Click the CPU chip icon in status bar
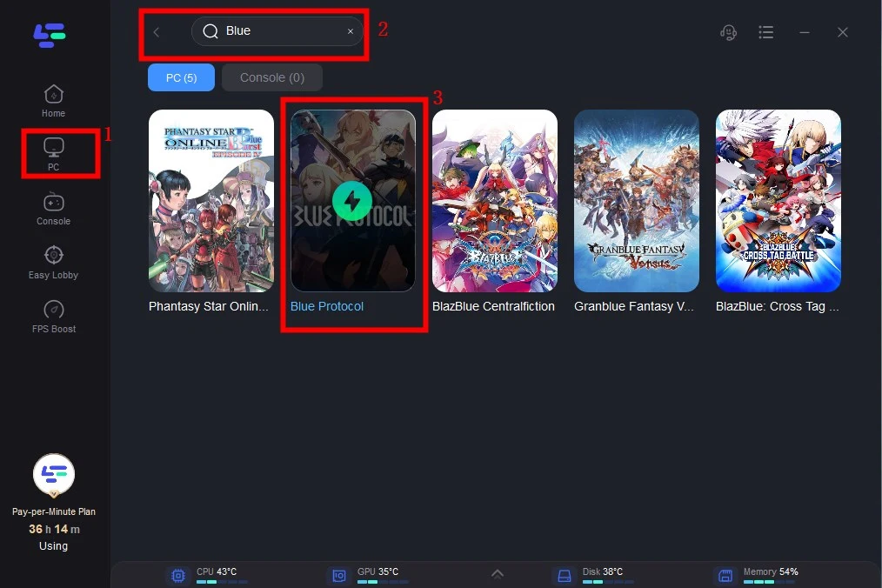 pyautogui.click(x=178, y=576)
